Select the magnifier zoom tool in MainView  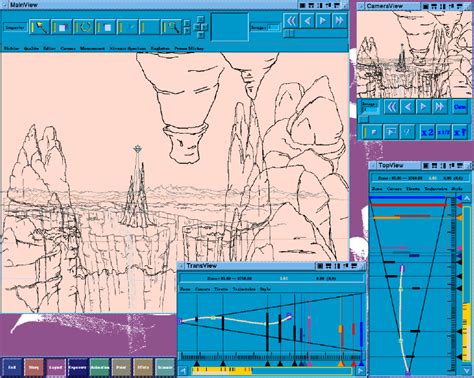pyautogui.click(x=172, y=27)
